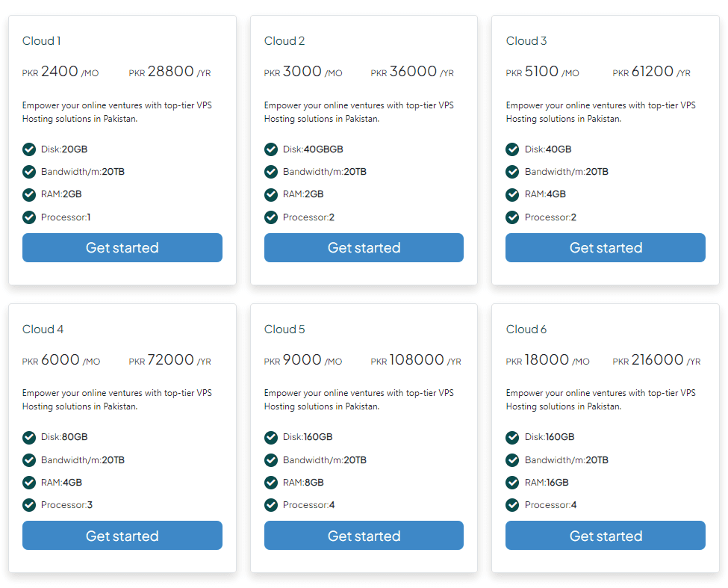Click the checkmark icon beside Disk:160GB in Cloud 6

512,437
